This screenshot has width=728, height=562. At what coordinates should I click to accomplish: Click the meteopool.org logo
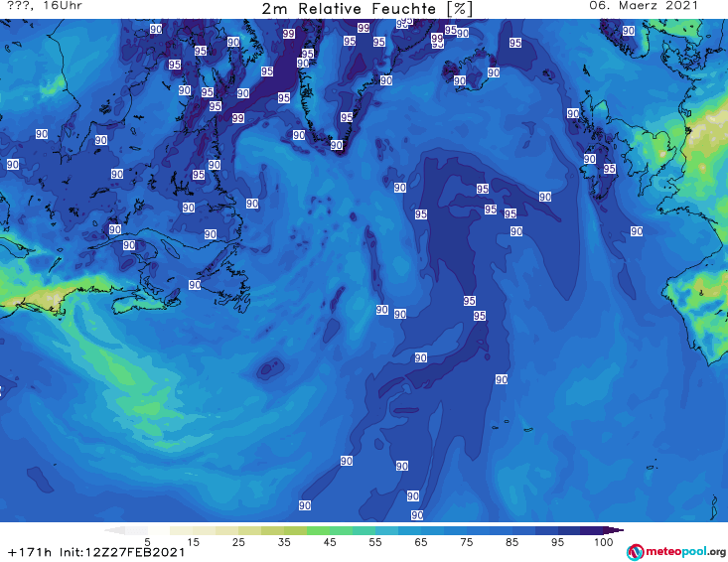(x=676, y=552)
